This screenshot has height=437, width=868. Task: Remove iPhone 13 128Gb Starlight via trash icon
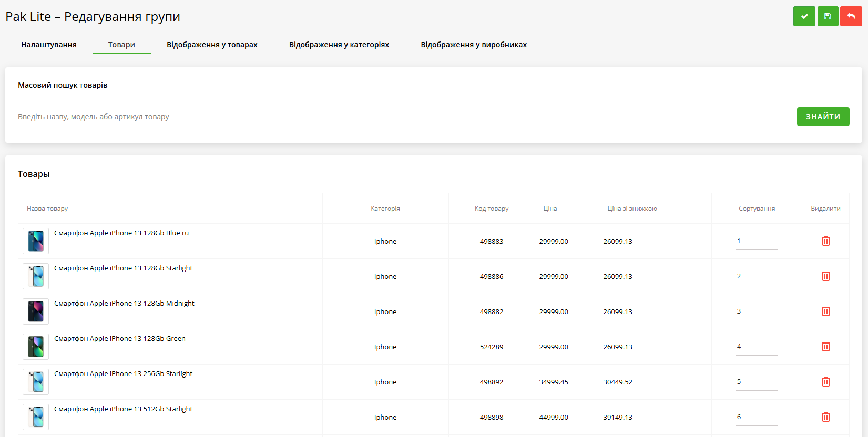(x=825, y=276)
